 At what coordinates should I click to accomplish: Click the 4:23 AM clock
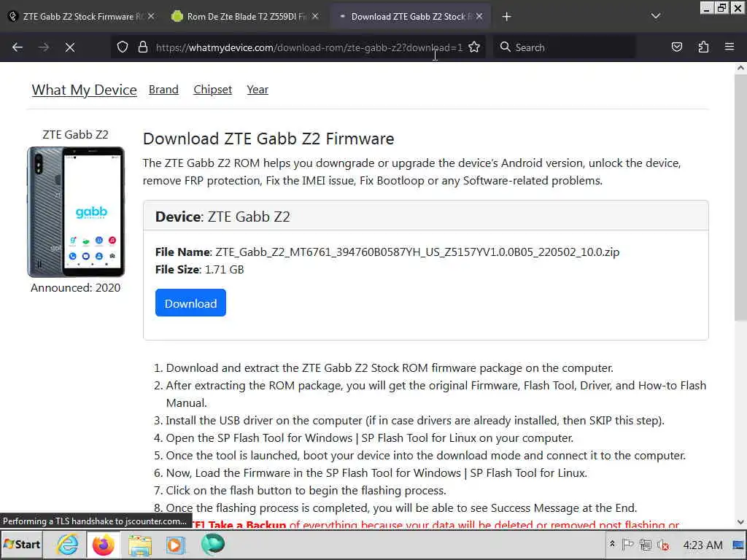[x=703, y=545]
